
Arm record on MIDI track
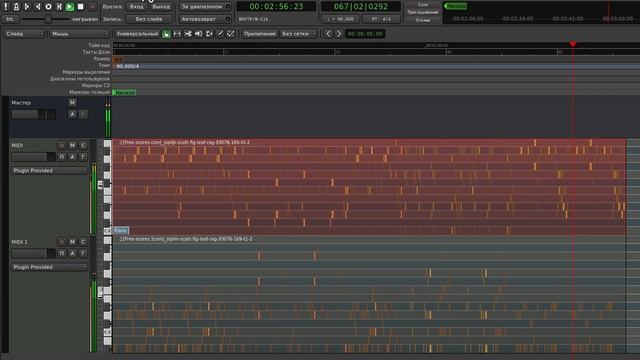pos(61,145)
